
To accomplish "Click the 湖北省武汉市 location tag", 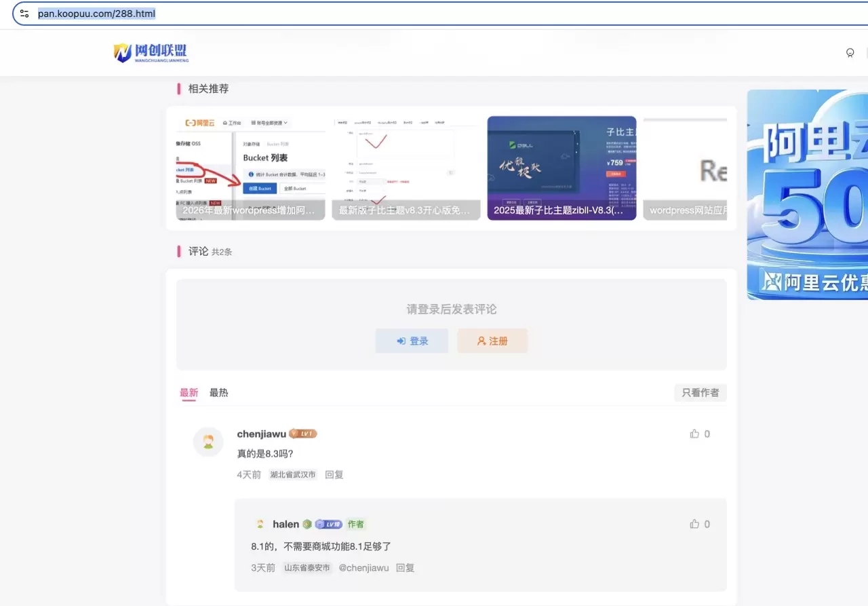I will [293, 475].
